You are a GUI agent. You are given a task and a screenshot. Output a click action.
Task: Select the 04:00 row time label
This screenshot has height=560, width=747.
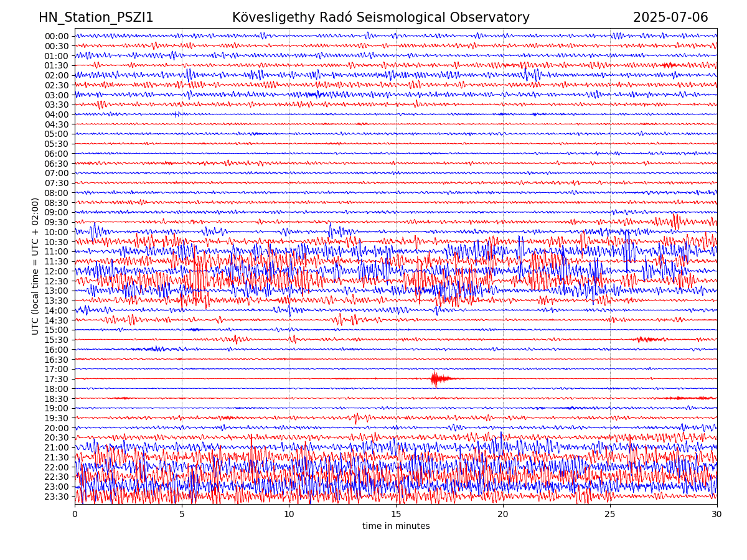pyautogui.click(x=57, y=114)
